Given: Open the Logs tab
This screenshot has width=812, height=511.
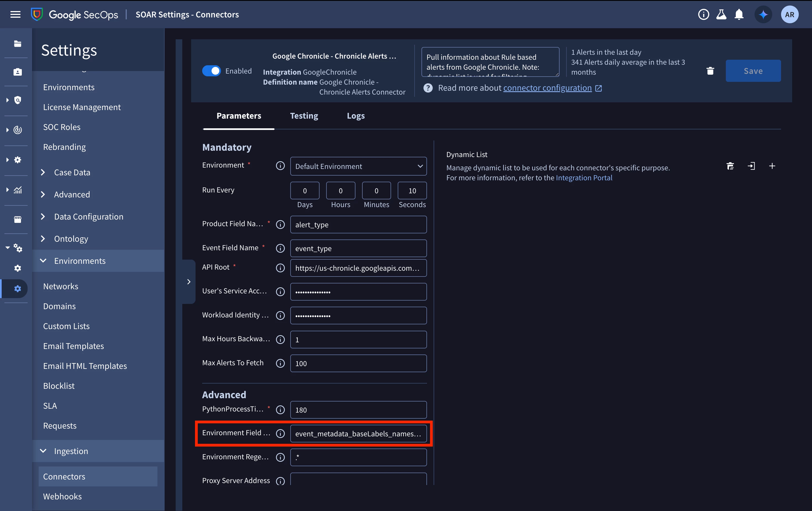Looking at the screenshot, I should (x=356, y=116).
